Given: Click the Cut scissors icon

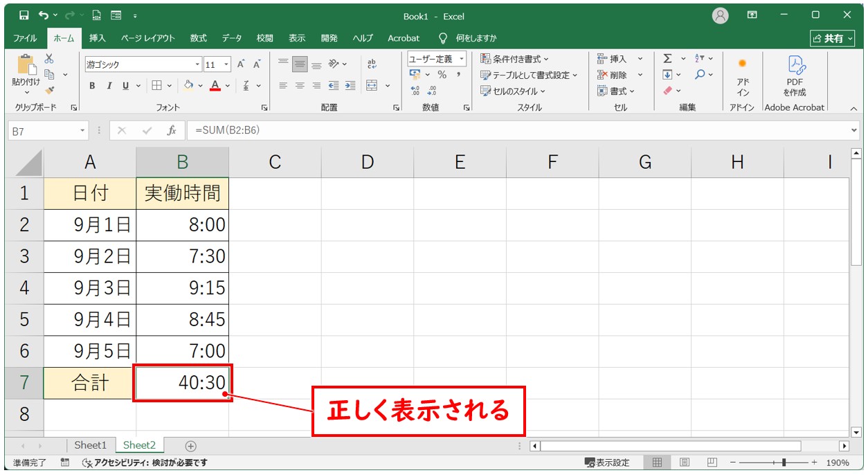Looking at the screenshot, I should point(49,59).
